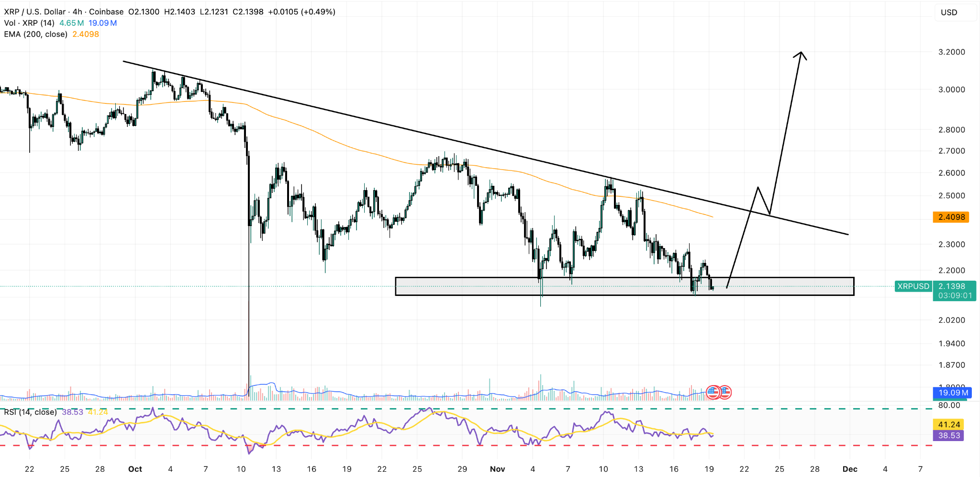Click the 29 date label on time axis
The image size is (980, 477).
462,469
